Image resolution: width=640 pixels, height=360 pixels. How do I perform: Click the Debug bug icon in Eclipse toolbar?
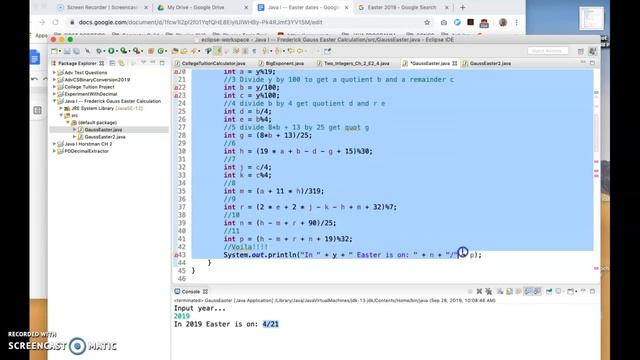[x=98, y=51]
